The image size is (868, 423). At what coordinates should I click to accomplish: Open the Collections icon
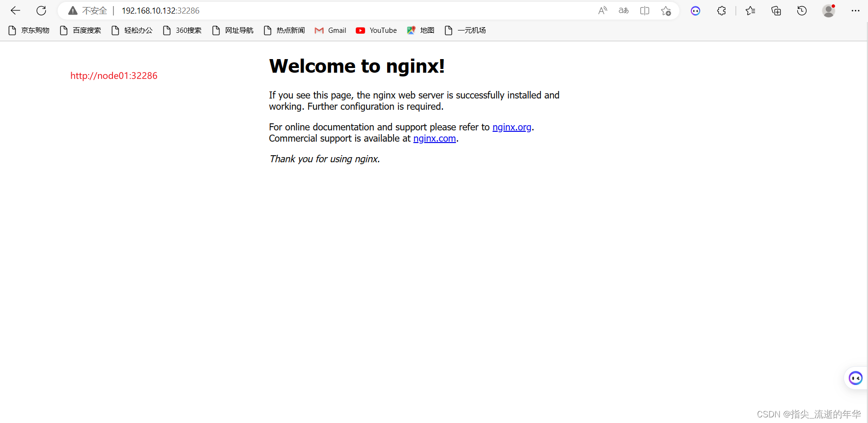tap(776, 11)
